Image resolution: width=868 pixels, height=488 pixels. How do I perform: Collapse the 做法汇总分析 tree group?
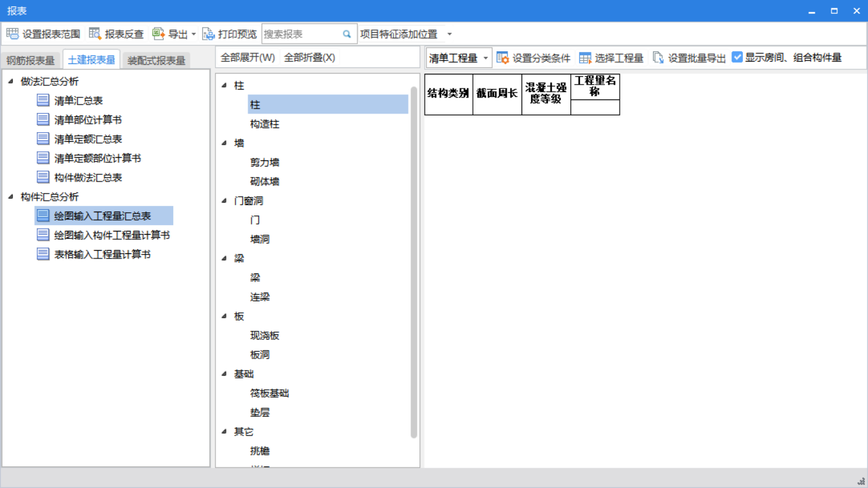(11, 81)
